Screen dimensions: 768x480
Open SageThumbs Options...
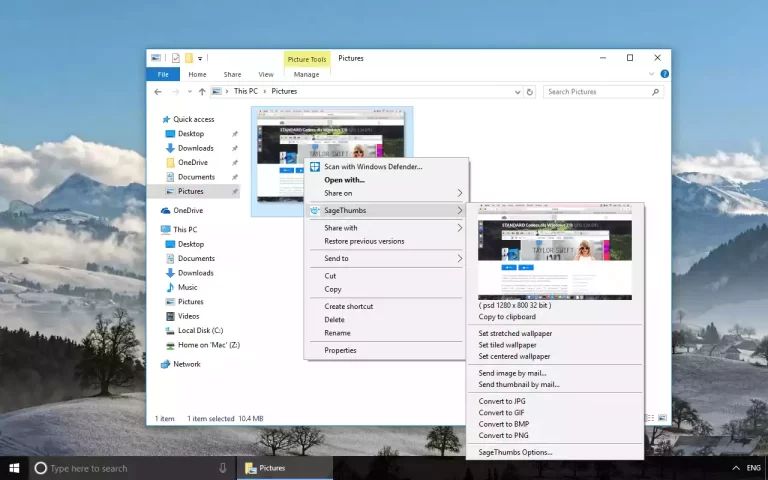[x=515, y=452]
